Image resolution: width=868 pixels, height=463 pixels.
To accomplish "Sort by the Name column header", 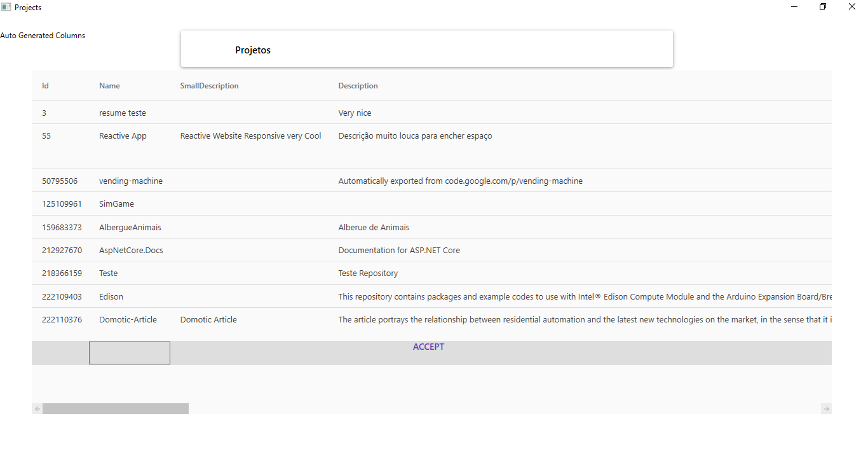I will click(109, 86).
